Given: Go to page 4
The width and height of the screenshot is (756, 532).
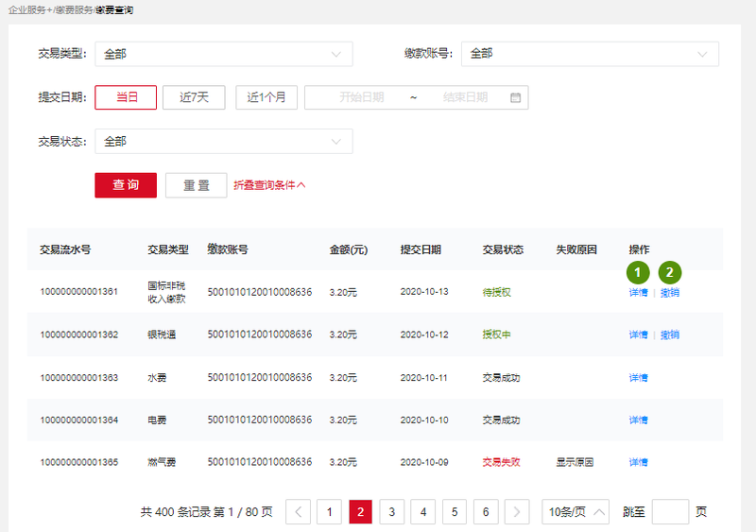Looking at the screenshot, I should pos(423,512).
